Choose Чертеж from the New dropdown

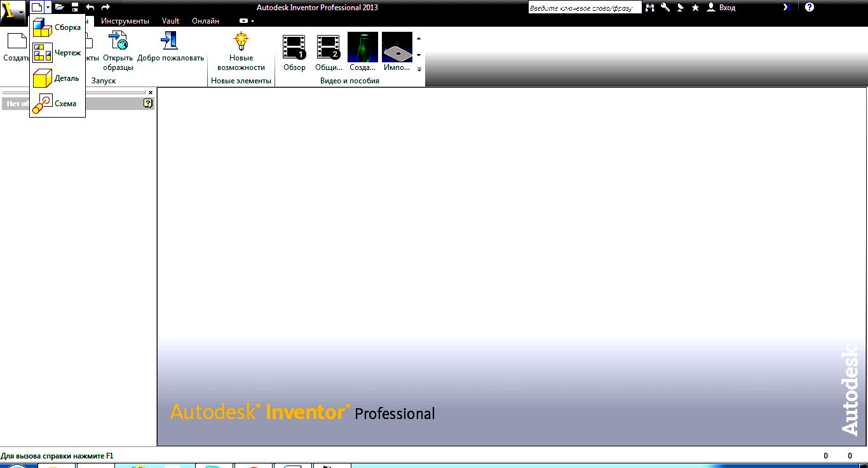click(x=57, y=53)
